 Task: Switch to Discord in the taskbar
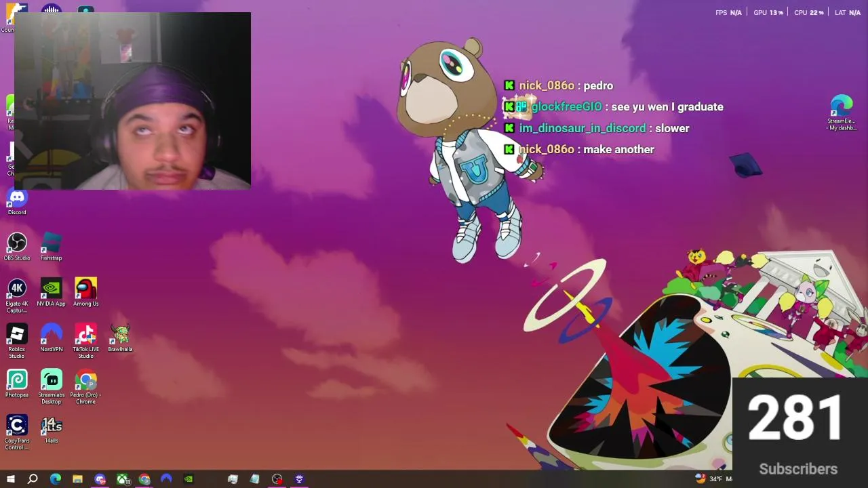click(x=100, y=479)
